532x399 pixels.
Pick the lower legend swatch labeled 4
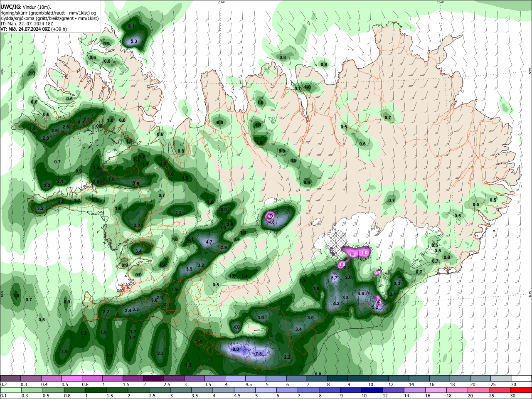pyautogui.click(x=224, y=390)
